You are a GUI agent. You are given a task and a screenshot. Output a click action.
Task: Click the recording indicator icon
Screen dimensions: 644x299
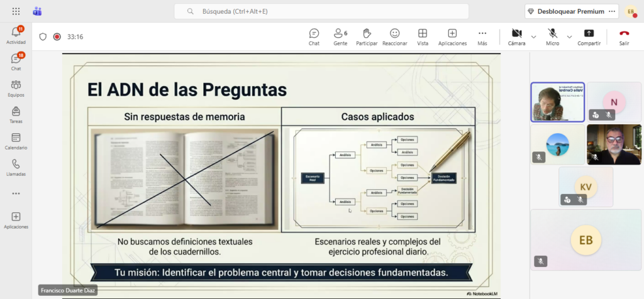[x=57, y=37]
